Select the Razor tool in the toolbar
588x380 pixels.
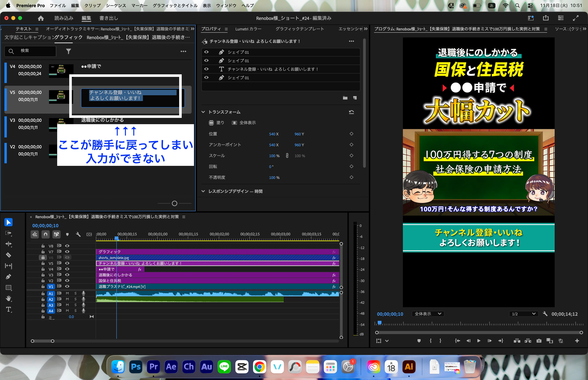pos(8,255)
